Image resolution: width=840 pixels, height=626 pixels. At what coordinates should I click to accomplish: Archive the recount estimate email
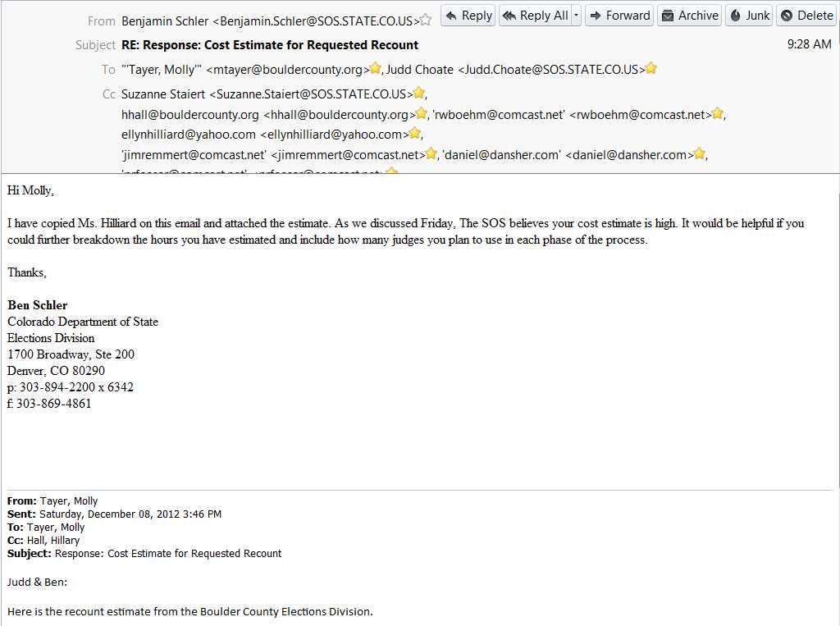point(689,16)
